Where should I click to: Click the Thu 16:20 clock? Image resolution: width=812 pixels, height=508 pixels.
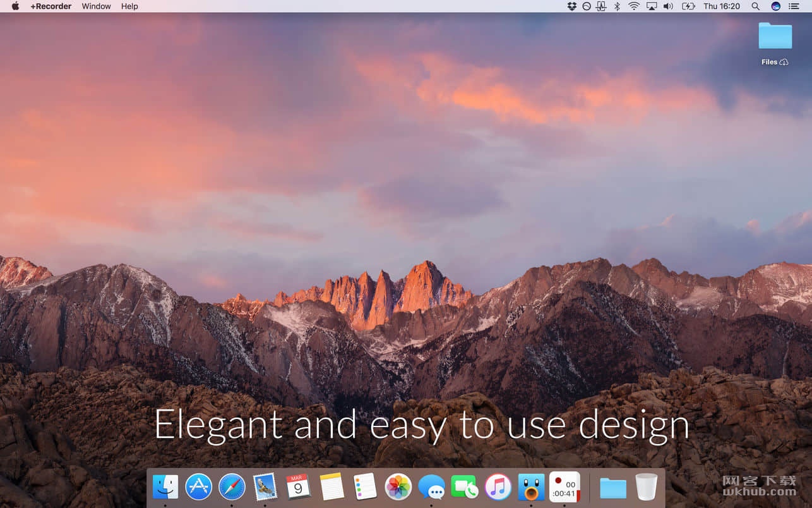[722, 6]
